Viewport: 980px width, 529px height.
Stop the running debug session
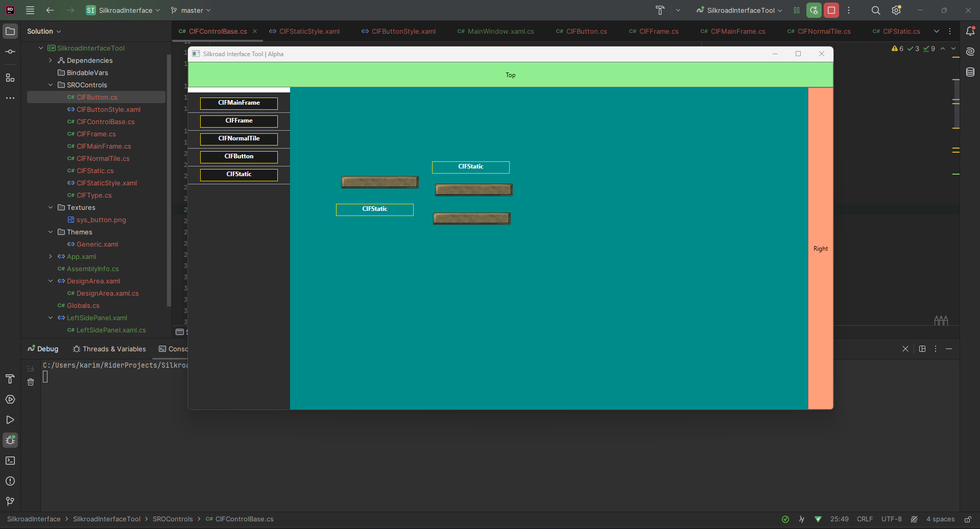coord(831,10)
